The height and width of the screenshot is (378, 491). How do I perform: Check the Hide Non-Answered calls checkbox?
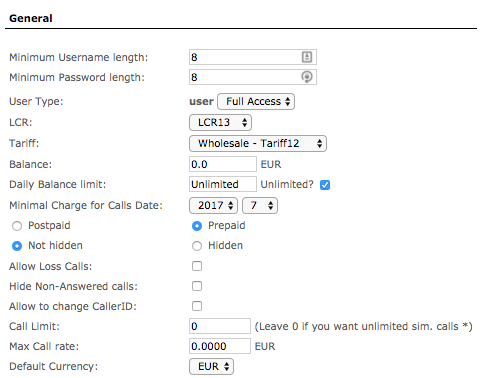point(197,286)
